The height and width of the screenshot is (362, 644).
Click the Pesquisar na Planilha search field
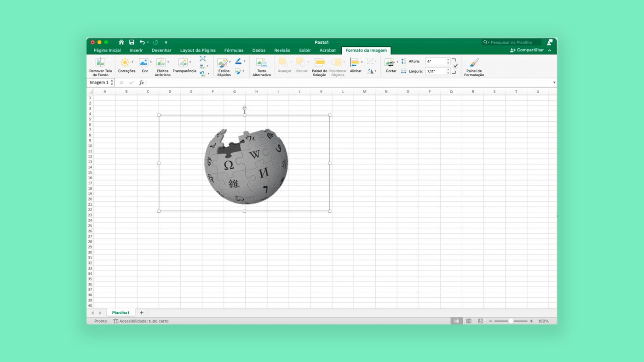tap(512, 42)
